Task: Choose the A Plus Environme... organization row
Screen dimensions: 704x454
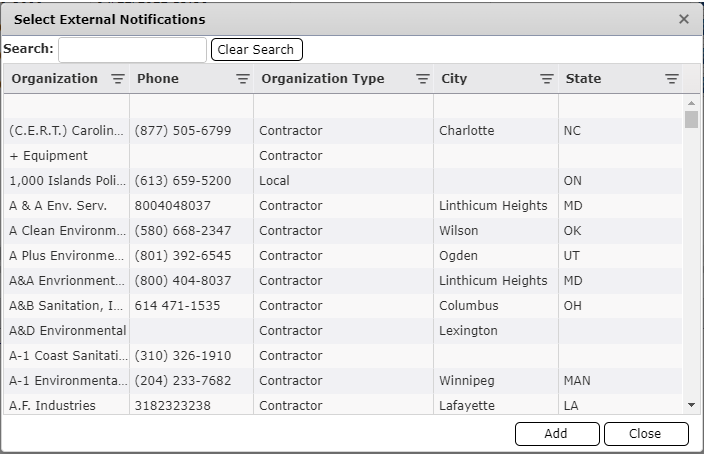Action: click(68, 256)
